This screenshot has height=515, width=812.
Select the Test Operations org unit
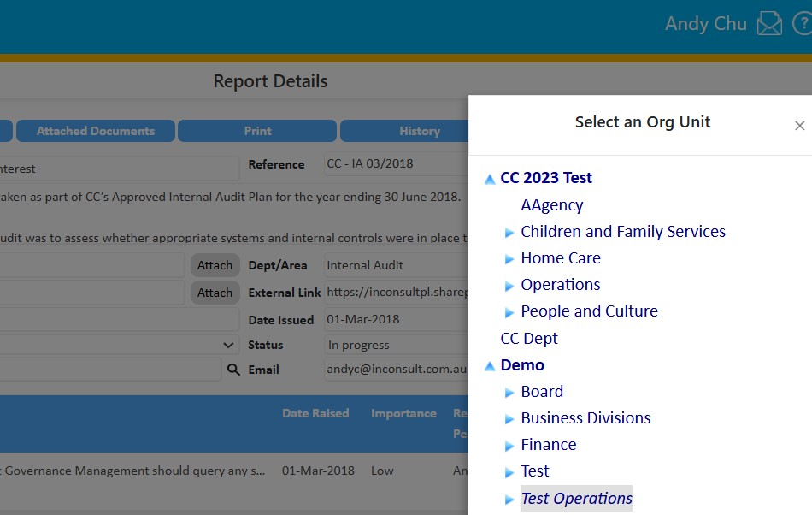pos(576,499)
